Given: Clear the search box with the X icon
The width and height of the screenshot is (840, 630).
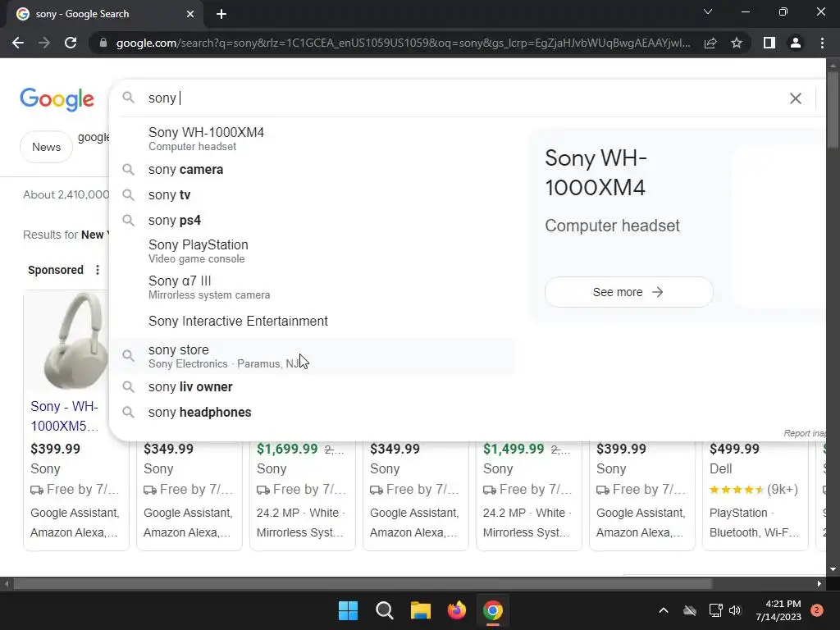Looking at the screenshot, I should tap(796, 98).
